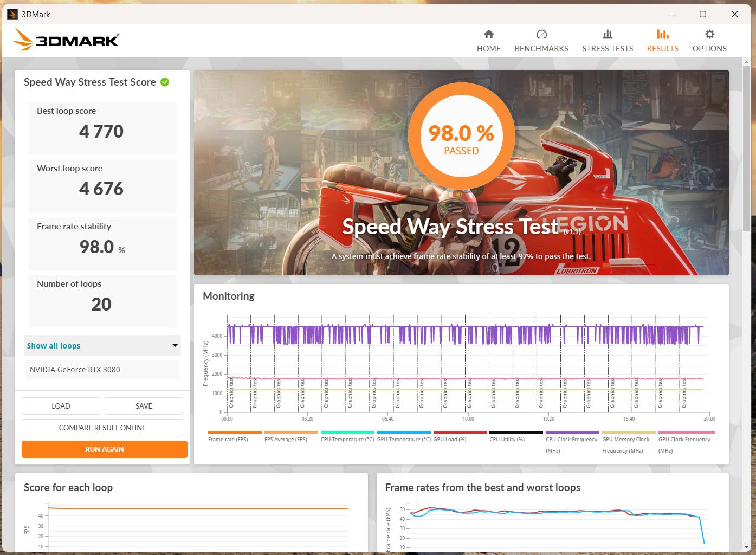Open the Options gear icon
This screenshot has width=756, height=555.
[709, 34]
